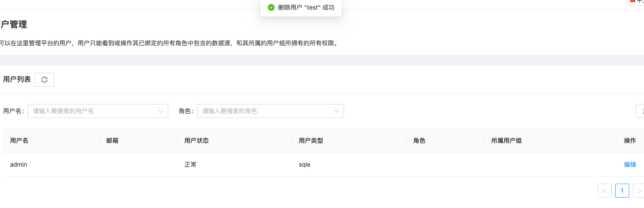Open the role search dropdown
Viewport: 644px width, 208px height.
pyautogui.click(x=270, y=111)
